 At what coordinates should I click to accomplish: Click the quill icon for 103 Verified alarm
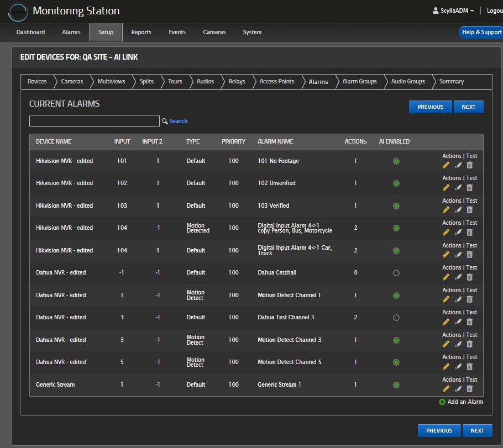(458, 210)
